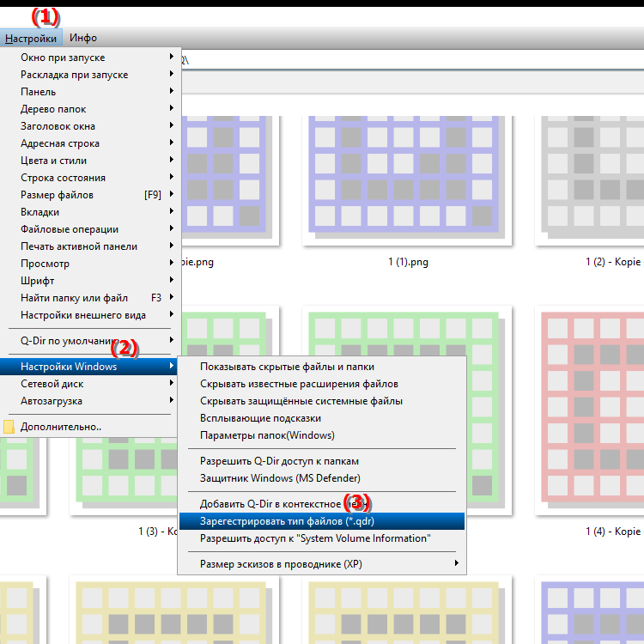Expand arrow next to Просмотр
Screen dimensions: 644x644
tap(172, 263)
